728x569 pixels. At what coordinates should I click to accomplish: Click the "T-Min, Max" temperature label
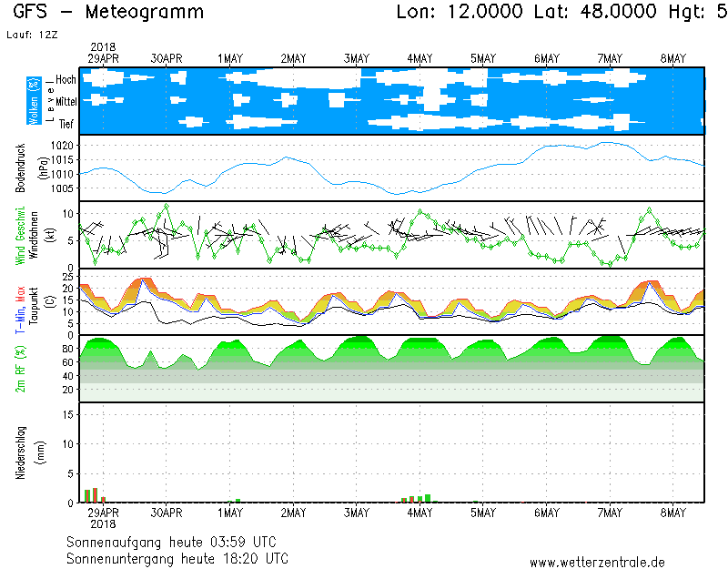tap(20, 310)
